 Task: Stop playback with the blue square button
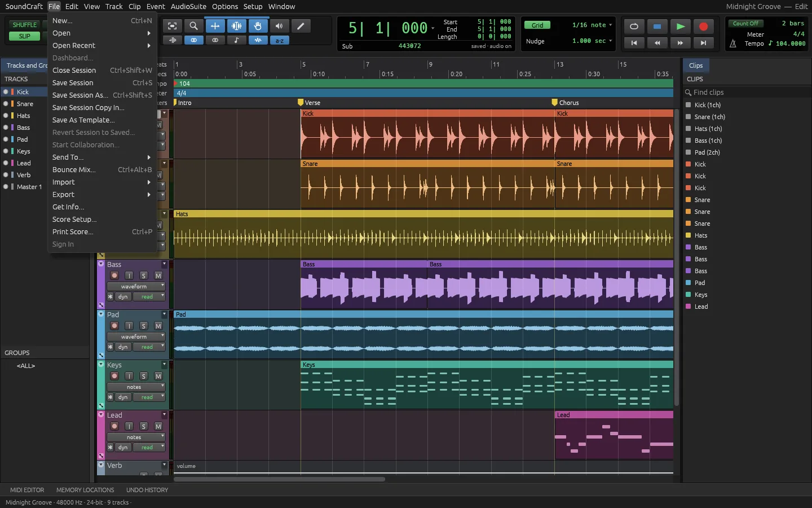(x=657, y=27)
